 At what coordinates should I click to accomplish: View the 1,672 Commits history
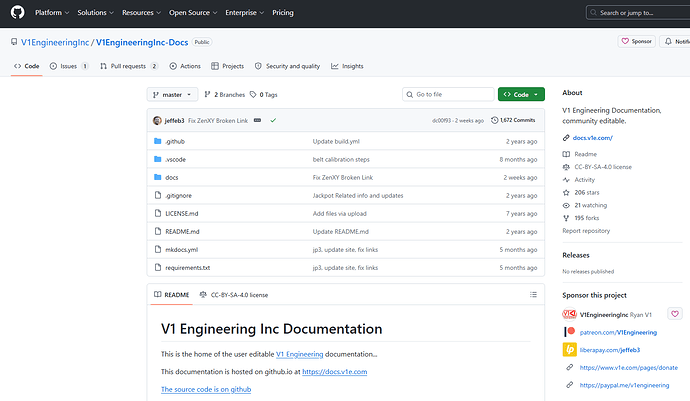[x=513, y=120]
